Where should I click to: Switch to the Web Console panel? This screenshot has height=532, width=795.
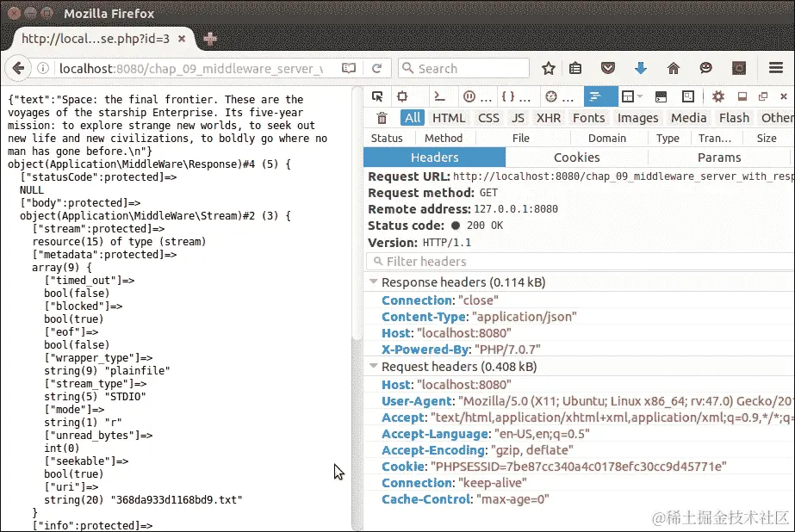click(439, 96)
